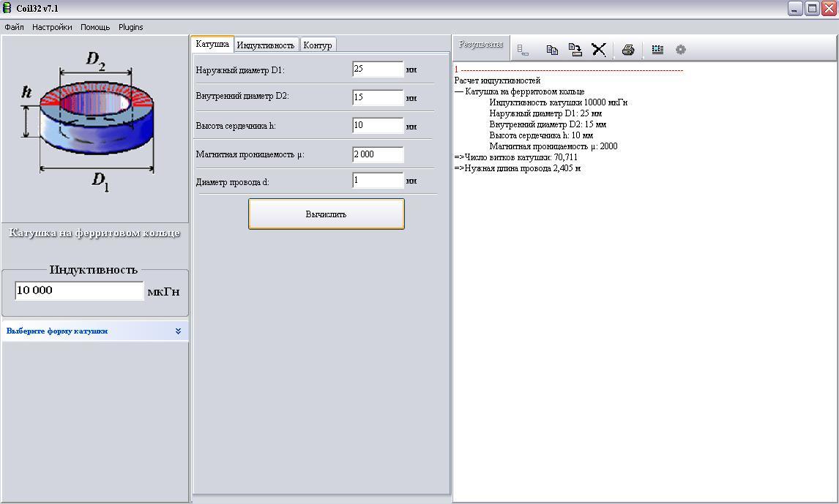Click the Магнитная проницаемость input field
Screen dimensions: 839x504
(378, 154)
